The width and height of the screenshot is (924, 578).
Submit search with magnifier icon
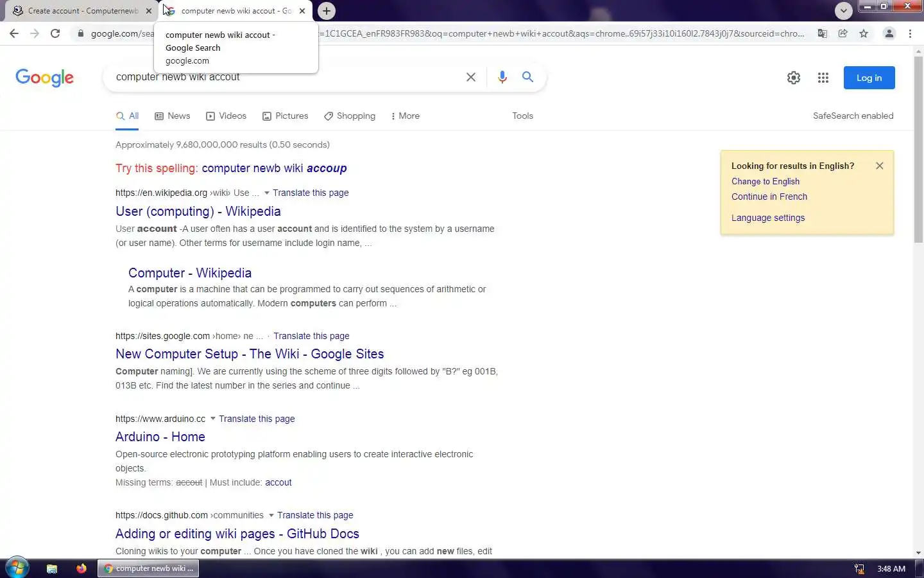(527, 77)
